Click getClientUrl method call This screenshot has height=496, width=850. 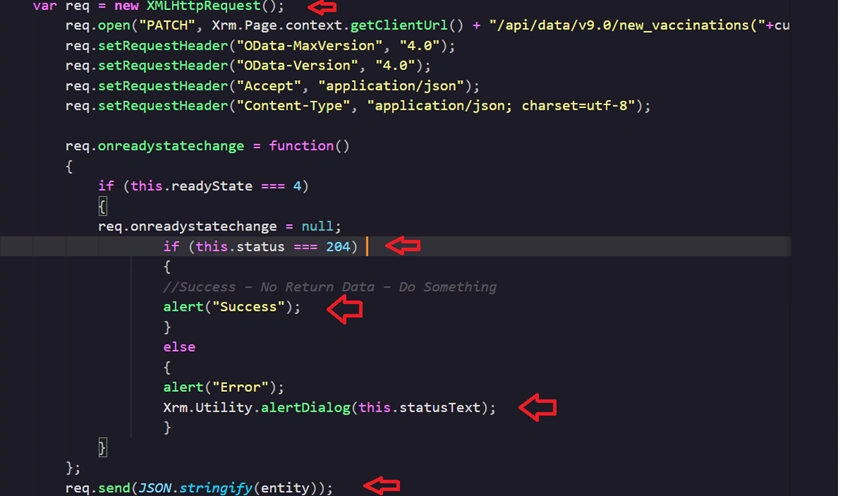(x=399, y=25)
